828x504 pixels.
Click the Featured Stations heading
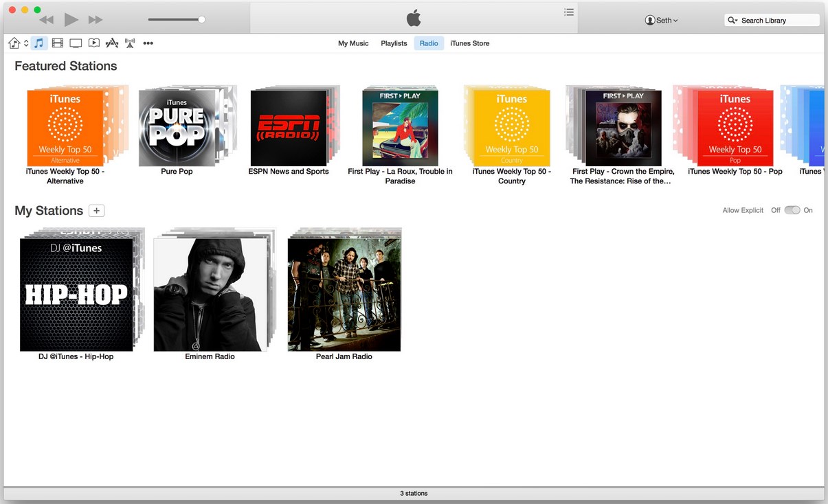pyautogui.click(x=66, y=66)
